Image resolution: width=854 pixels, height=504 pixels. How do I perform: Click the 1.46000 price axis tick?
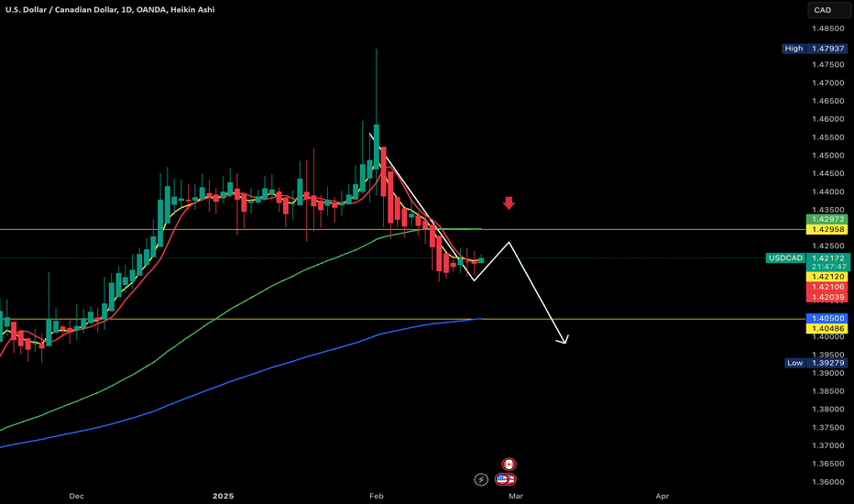[x=827, y=119]
